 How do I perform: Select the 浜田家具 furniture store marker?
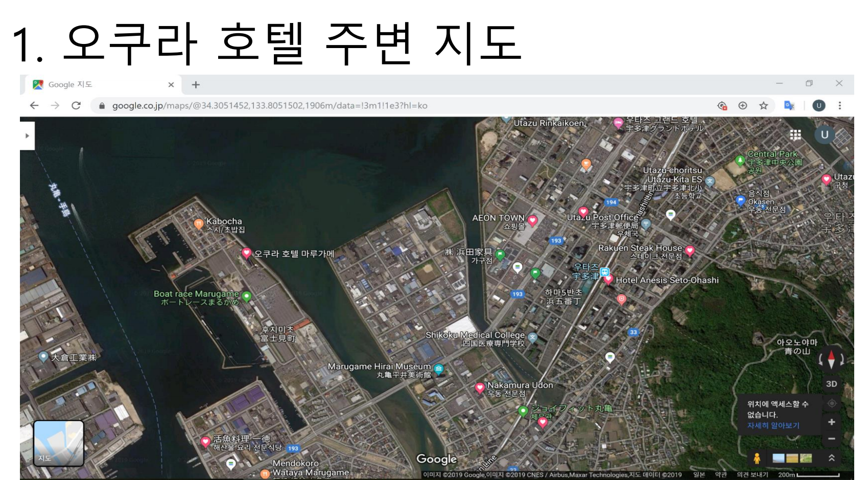(x=500, y=254)
